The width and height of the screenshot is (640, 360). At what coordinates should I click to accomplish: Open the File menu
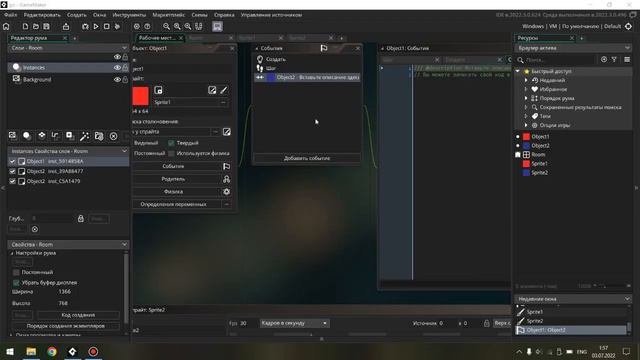[11, 15]
